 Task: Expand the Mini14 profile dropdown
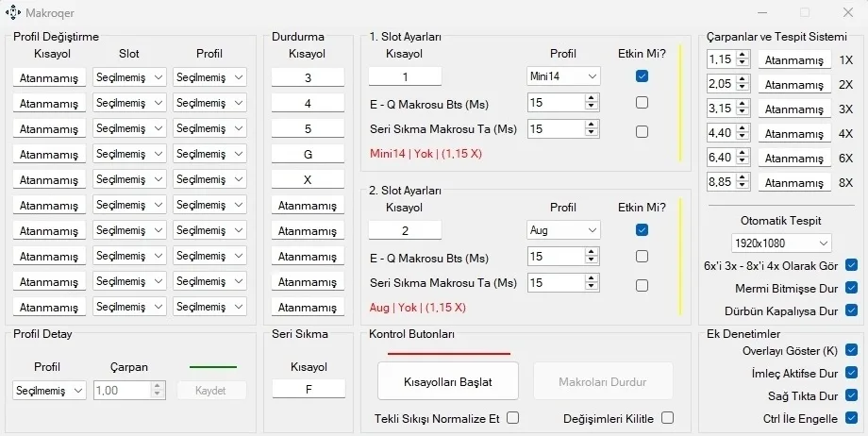pyautogui.click(x=564, y=76)
